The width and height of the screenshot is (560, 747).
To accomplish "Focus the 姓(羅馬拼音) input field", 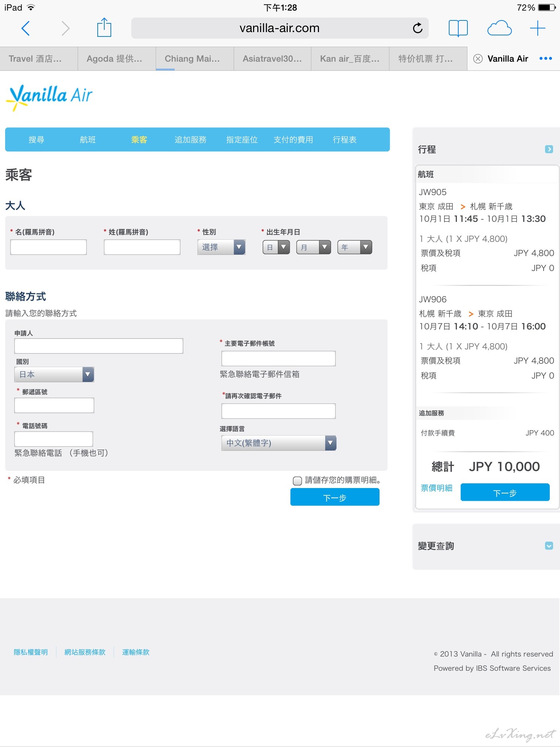I will click(142, 247).
